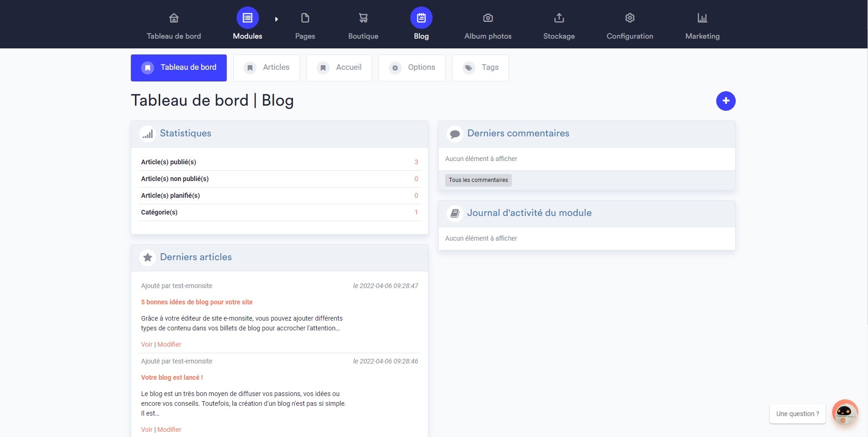Viewport: 868px width, 437px height.
Task: Open the Une question chat prompt
Action: 797,413
